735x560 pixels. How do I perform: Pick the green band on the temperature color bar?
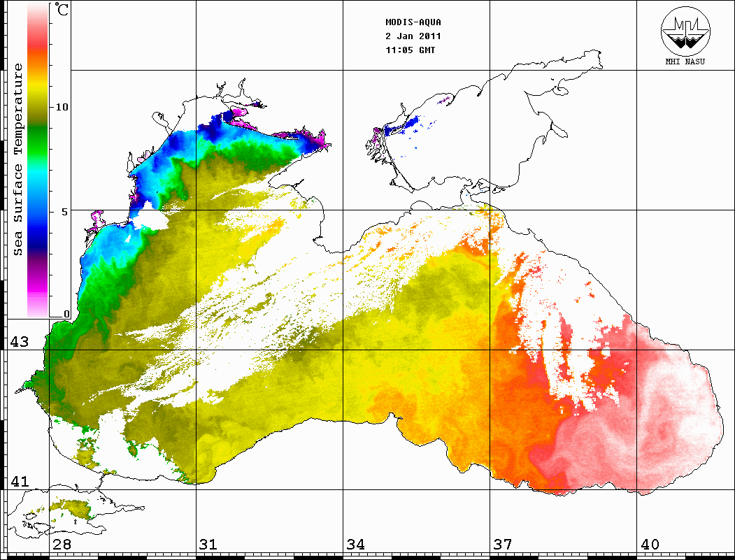(x=38, y=141)
